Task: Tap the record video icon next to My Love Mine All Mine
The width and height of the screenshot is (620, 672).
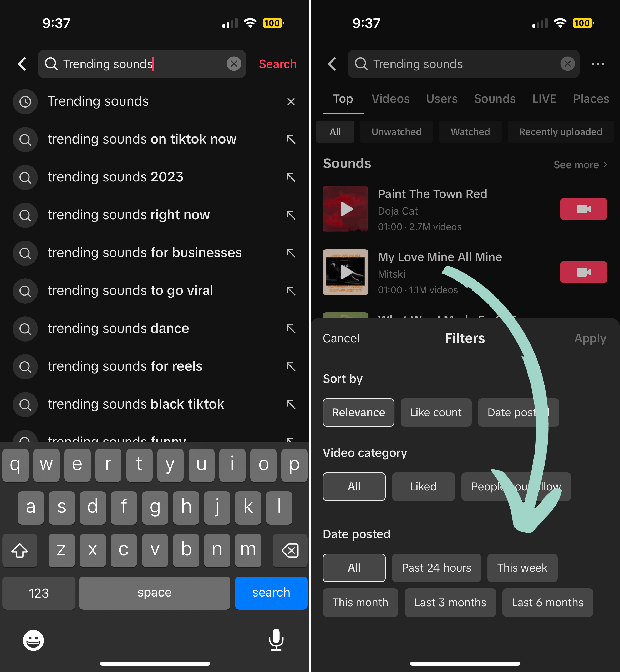Action: click(x=583, y=272)
